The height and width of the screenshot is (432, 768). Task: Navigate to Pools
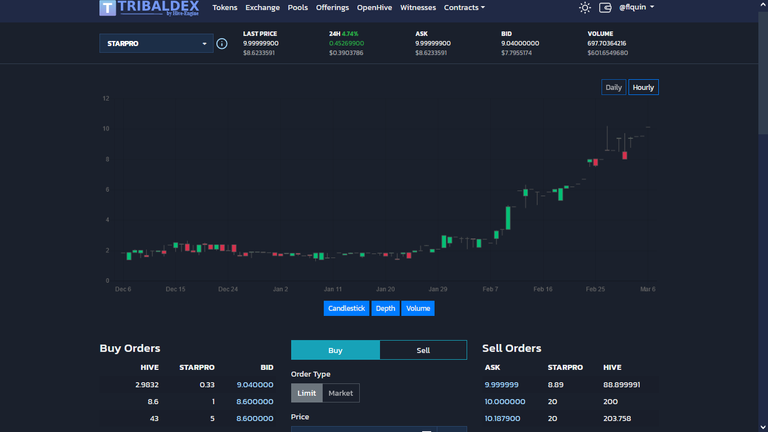tap(297, 7)
